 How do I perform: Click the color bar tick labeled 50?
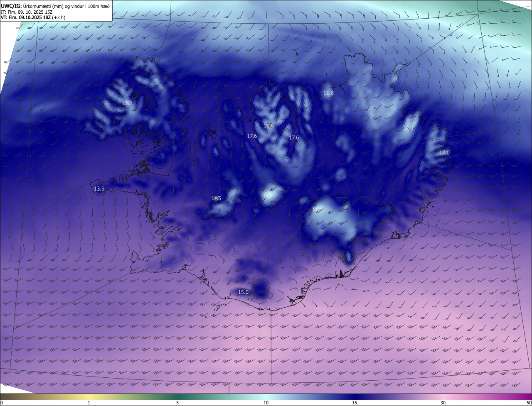click(529, 403)
